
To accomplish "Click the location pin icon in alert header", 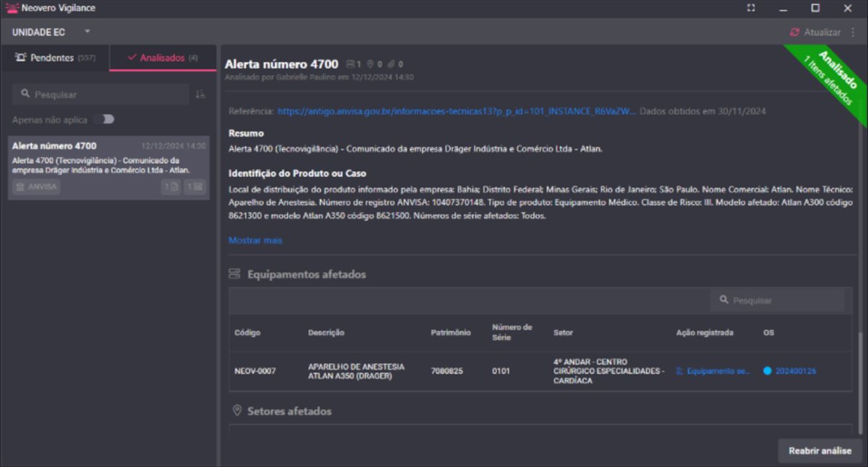I will (x=370, y=64).
